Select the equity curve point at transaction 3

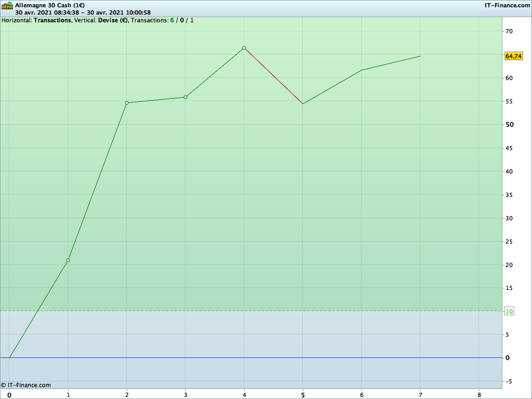pos(185,97)
